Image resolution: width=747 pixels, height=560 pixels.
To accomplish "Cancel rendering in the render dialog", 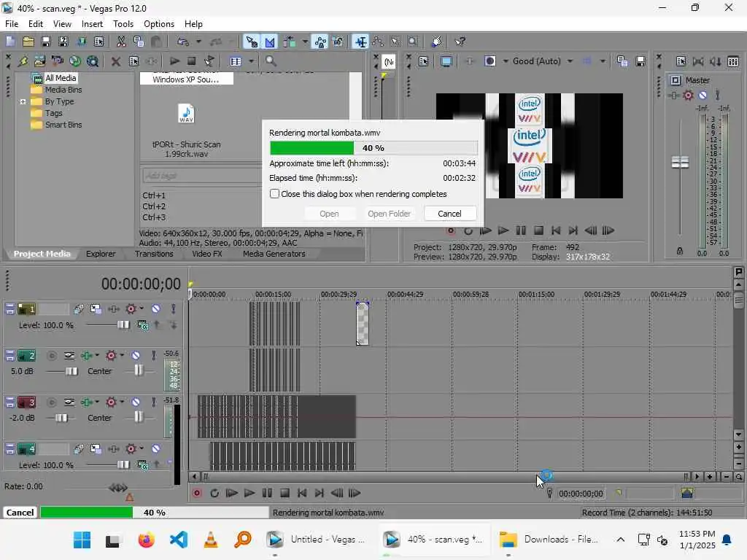I will click(449, 214).
